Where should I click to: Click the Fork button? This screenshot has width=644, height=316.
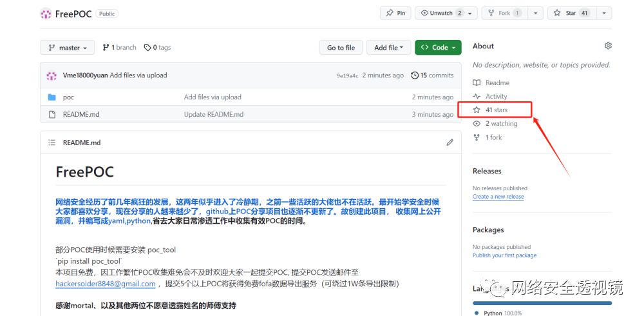(504, 13)
